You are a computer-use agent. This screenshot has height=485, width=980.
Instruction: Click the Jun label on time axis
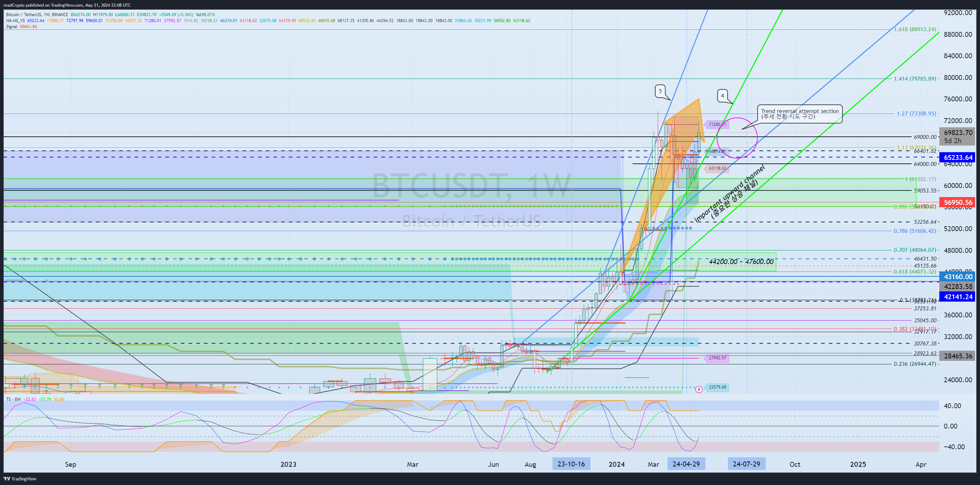pyautogui.click(x=493, y=464)
